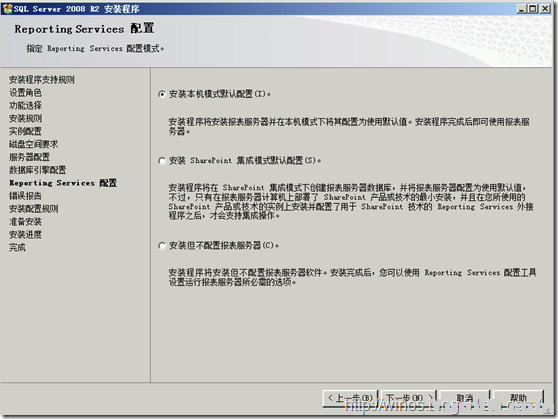Click the 设置角色 step in sidebar
This screenshot has width=558, height=419.
tap(25, 93)
